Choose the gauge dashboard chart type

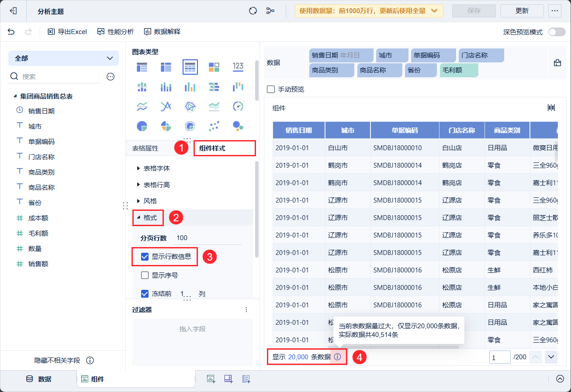238,106
